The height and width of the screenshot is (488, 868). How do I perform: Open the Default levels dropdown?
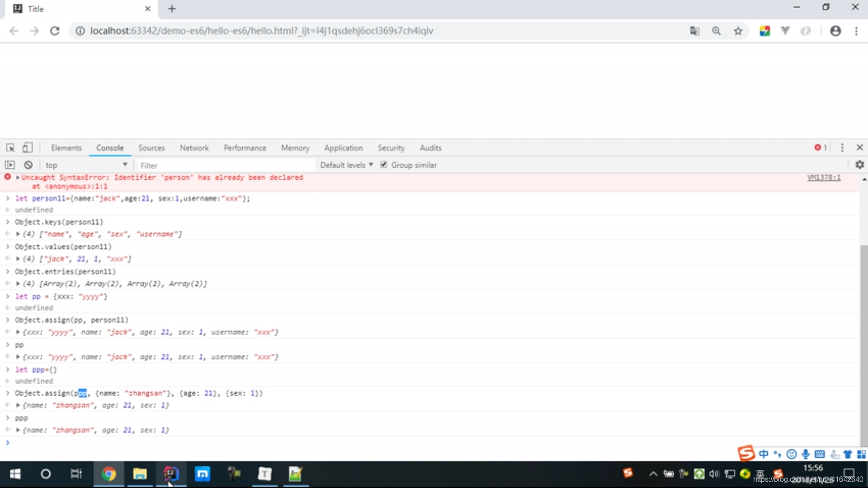pyautogui.click(x=346, y=165)
